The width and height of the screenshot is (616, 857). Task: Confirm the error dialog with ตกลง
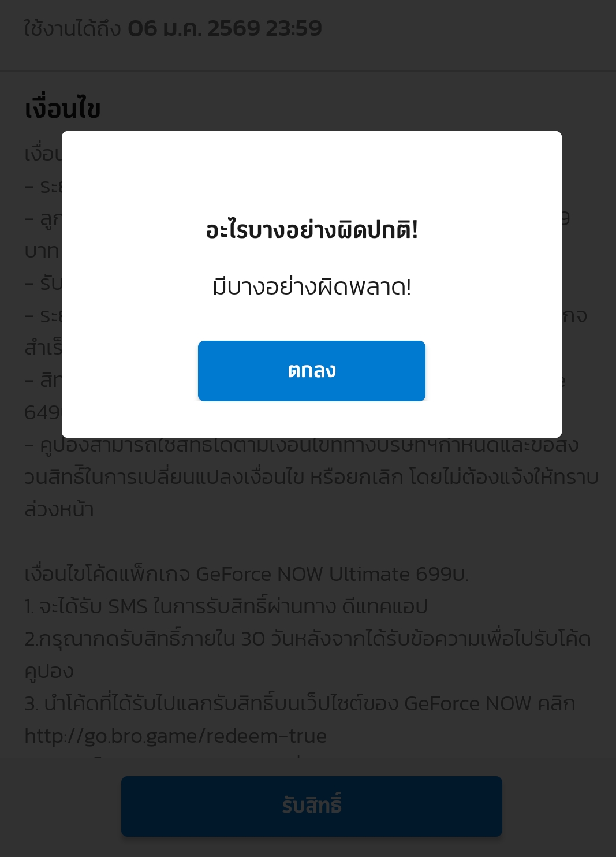(x=312, y=371)
